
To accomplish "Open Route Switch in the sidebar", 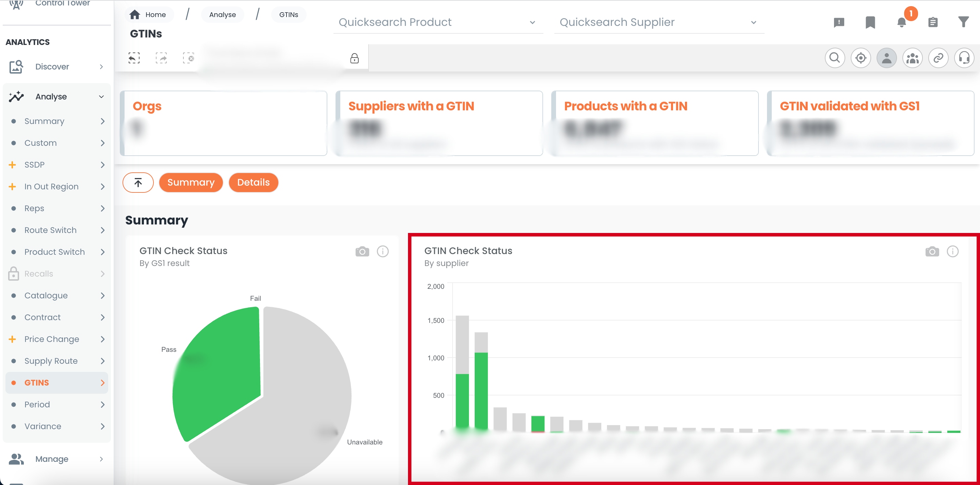I will point(57,230).
